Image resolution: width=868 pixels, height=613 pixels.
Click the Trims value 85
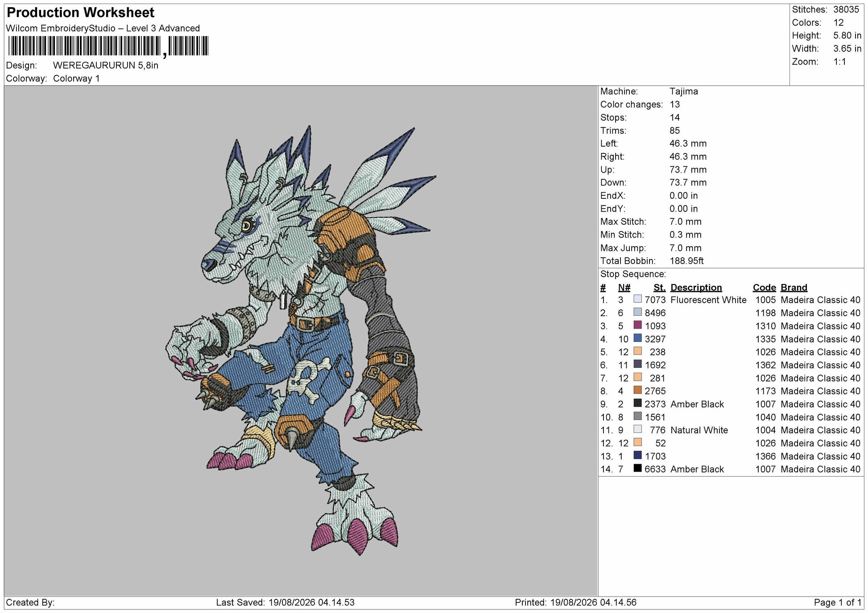tap(675, 131)
